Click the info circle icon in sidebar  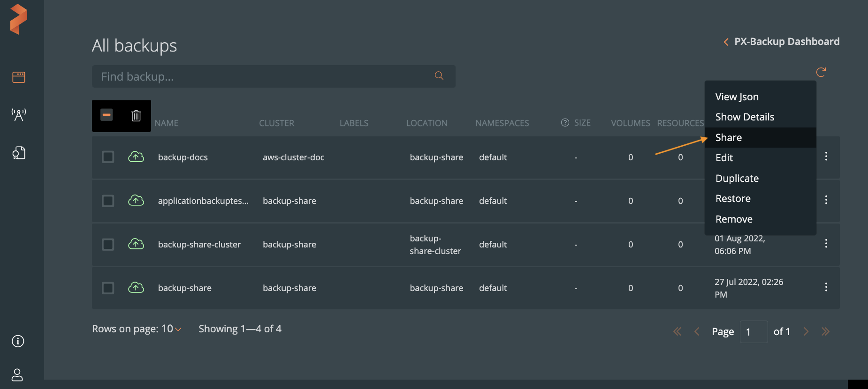tap(18, 341)
